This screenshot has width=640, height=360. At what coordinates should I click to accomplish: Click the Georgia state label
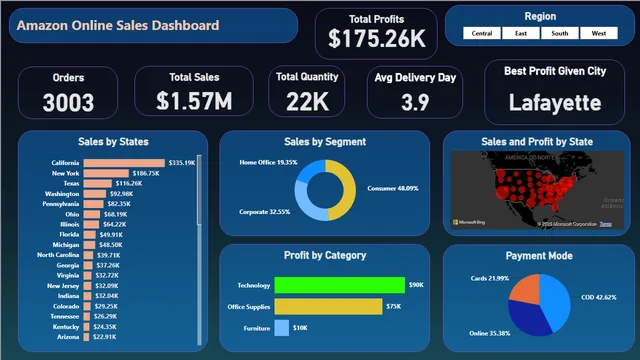tap(68, 265)
